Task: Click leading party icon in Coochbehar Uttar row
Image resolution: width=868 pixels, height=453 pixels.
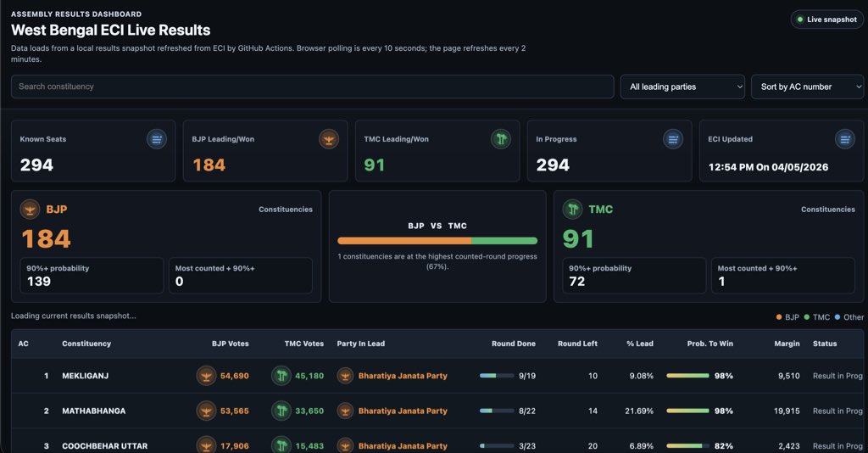Action: (346, 445)
